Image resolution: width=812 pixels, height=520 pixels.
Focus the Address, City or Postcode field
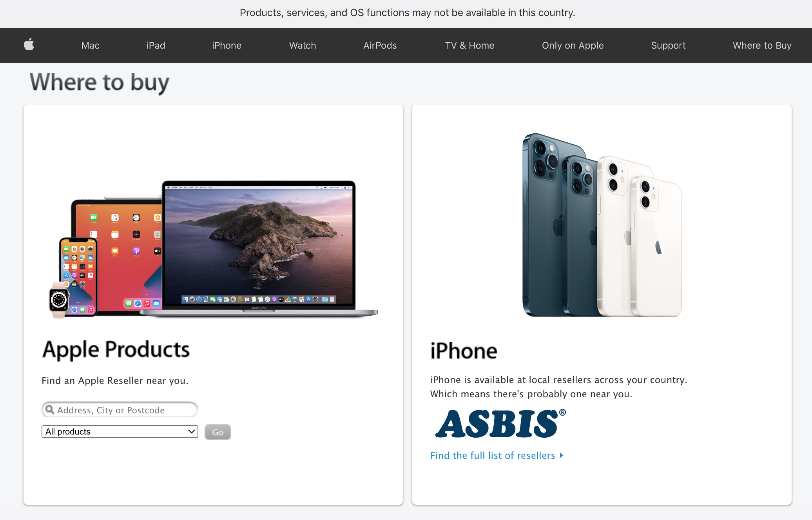(x=120, y=410)
